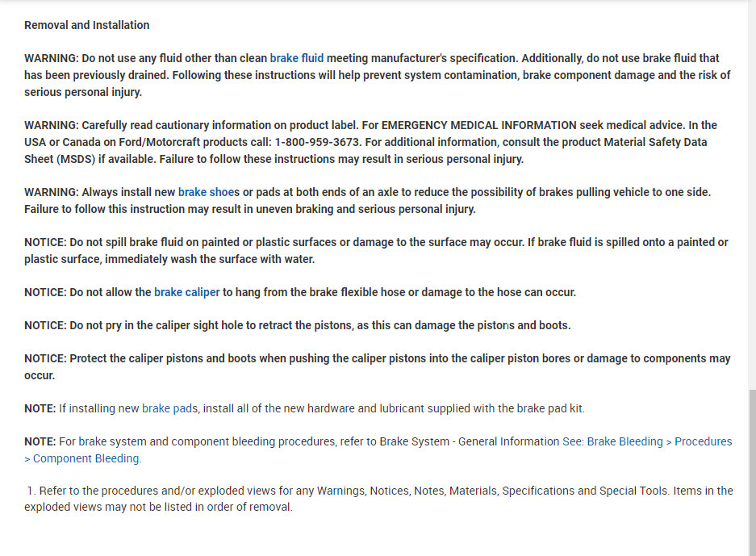Click the NOTE about installing new hardware

pos(40,408)
